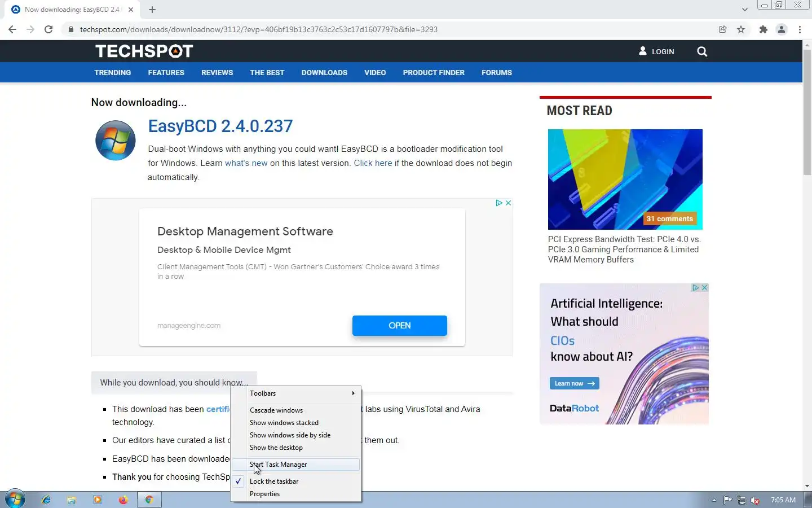Open FORUMS nav item
The width and height of the screenshot is (812, 508).
click(x=497, y=72)
